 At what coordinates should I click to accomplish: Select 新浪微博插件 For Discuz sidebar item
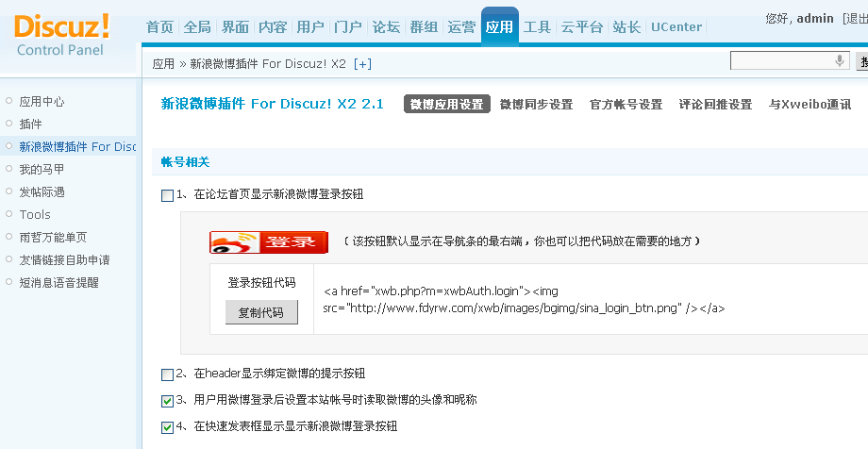(77, 147)
